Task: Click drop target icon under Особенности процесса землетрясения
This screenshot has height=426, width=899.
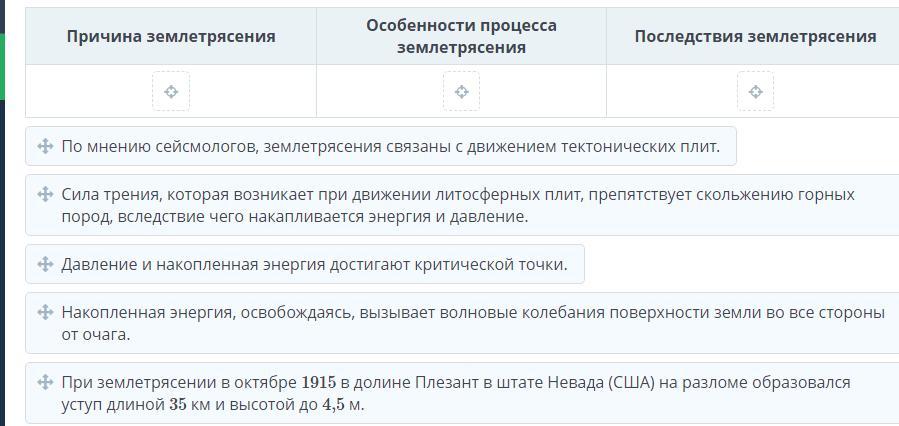Action: point(461,92)
